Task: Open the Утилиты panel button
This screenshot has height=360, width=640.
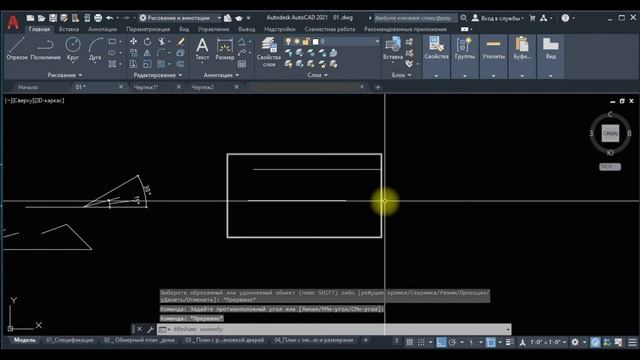Action: pos(493,56)
